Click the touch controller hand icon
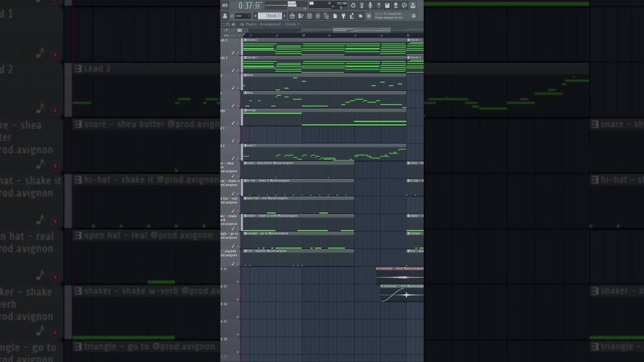This screenshot has height=362, width=644. coord(360,16)
